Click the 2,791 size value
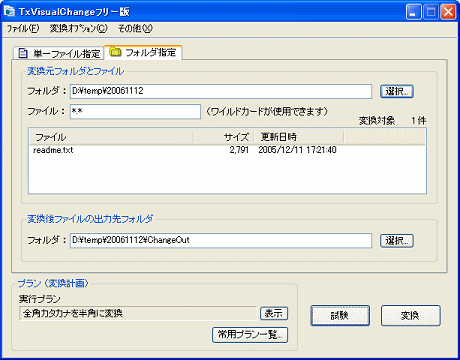This screenshot has width=460, height=360. tap(239, 150)
